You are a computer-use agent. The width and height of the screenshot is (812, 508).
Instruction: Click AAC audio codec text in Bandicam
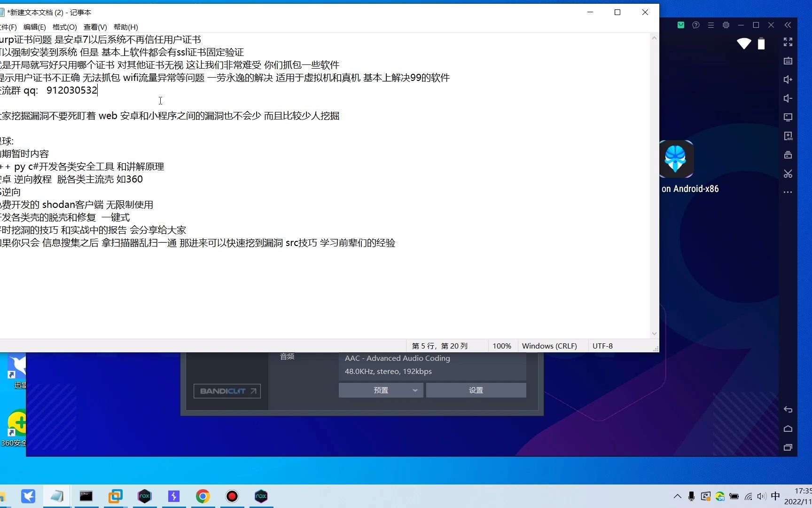(x=397, y=358)
